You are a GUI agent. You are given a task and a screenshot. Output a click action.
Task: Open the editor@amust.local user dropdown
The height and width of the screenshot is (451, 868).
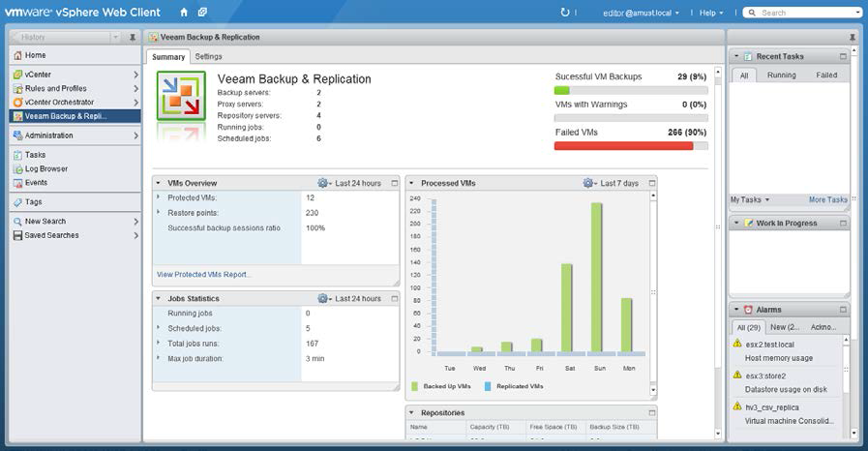click(x=641, y=13)
